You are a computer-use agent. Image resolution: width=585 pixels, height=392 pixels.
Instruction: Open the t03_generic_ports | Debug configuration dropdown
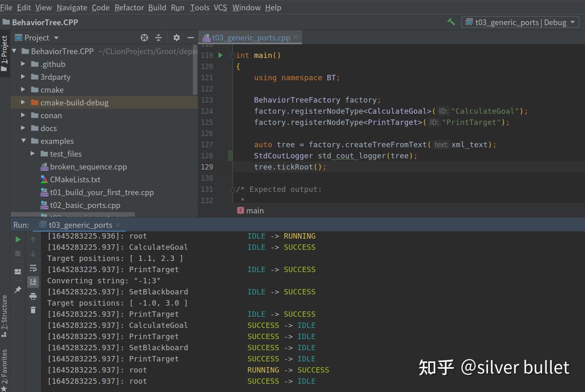coord(520,22)
